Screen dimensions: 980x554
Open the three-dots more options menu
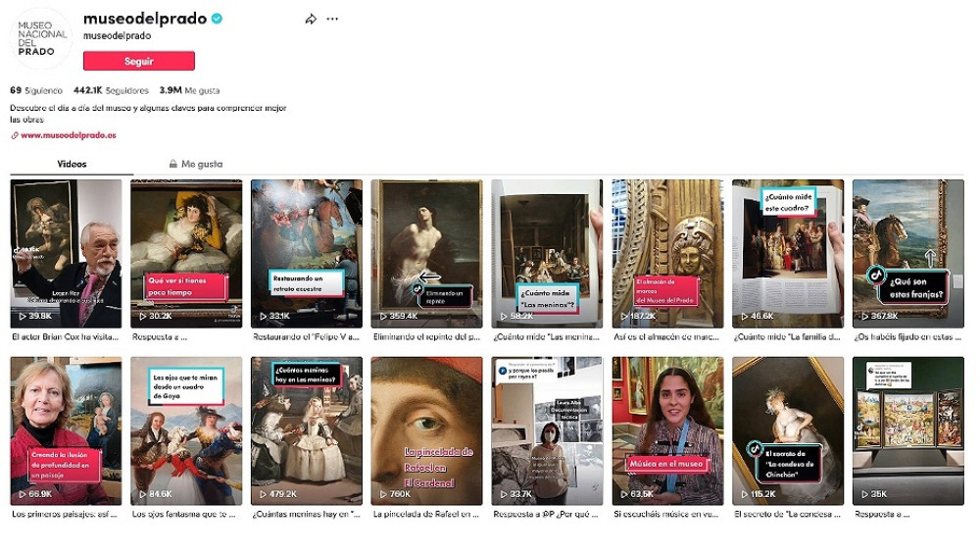(x=332, y=20)
